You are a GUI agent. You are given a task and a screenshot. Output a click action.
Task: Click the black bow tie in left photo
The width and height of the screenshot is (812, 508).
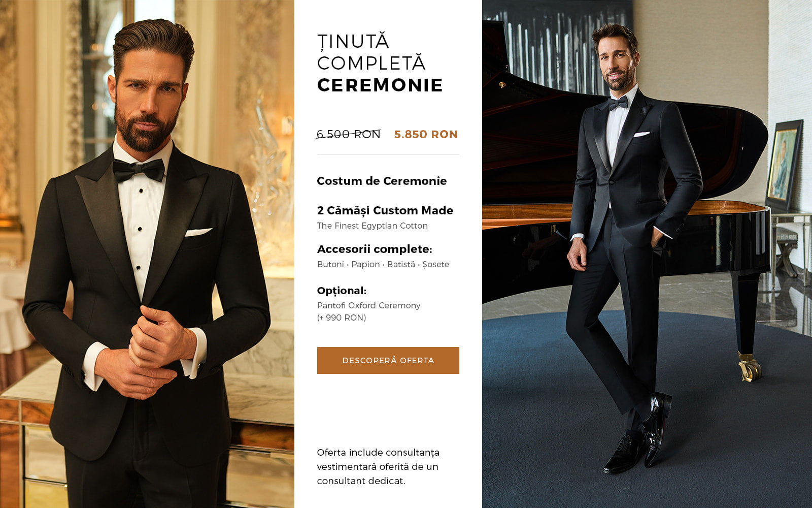(139, 170)
